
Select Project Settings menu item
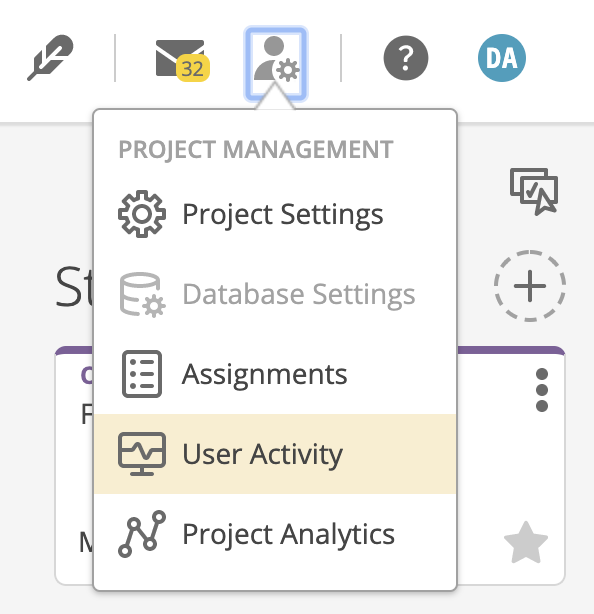coord(275,214)
